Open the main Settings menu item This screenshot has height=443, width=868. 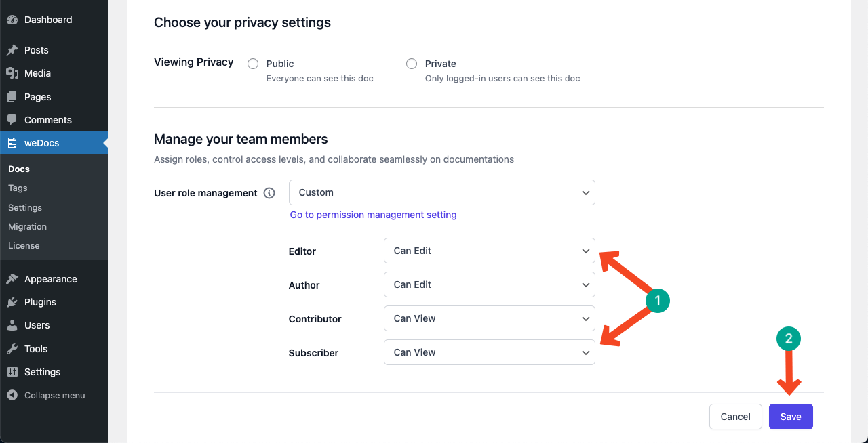54,372
